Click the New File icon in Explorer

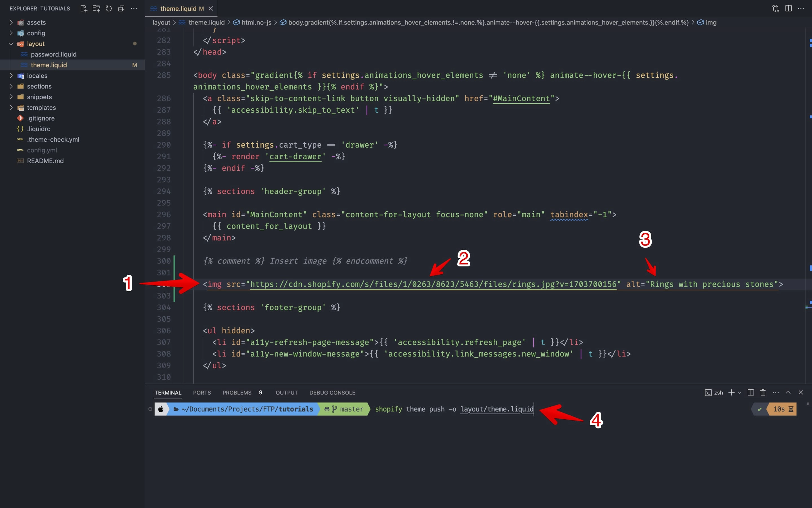(x=83, y=8)
